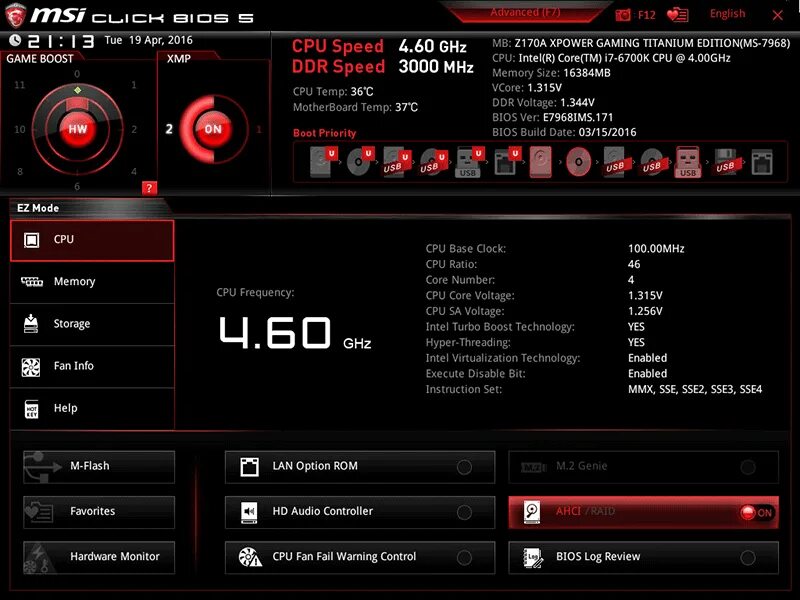Screen dimensions: 800x600
Task: Open Hardware Monitor
Action: click(99, 557)
